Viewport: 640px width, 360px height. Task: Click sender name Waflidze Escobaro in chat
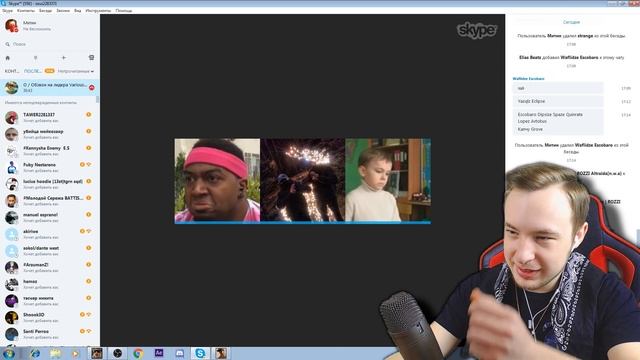pos(529,78)
